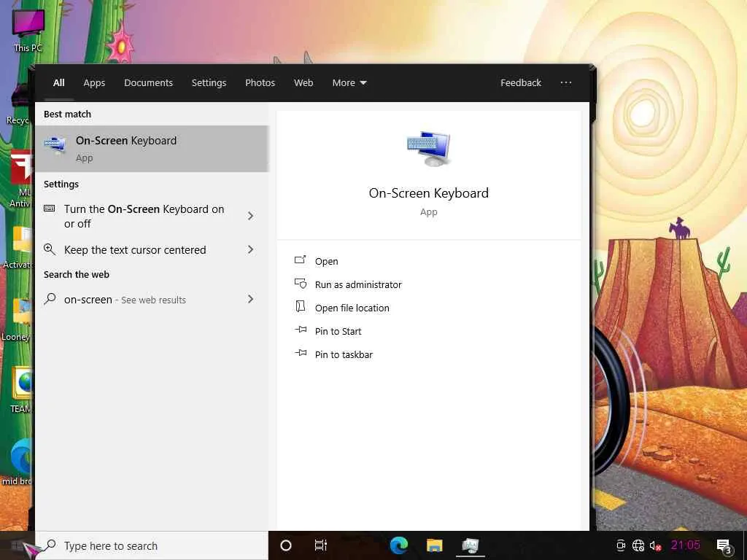
Task: Click the Open action icon
Action: click(300, 260)
